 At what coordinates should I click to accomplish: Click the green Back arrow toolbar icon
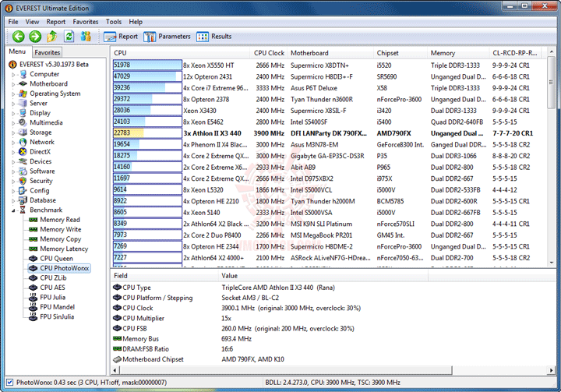coord(18,36)
